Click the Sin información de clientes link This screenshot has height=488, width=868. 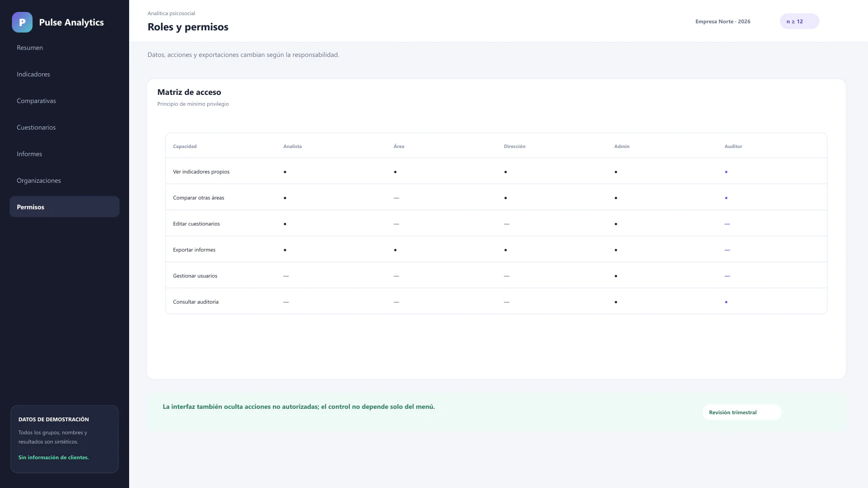(x=53, y=458)
